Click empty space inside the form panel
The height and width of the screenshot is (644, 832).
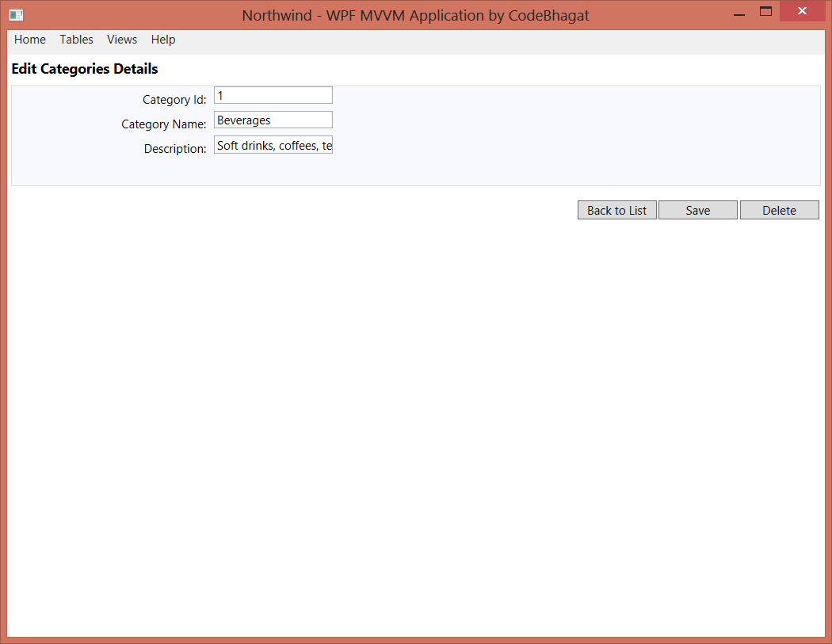click(555, 135)
